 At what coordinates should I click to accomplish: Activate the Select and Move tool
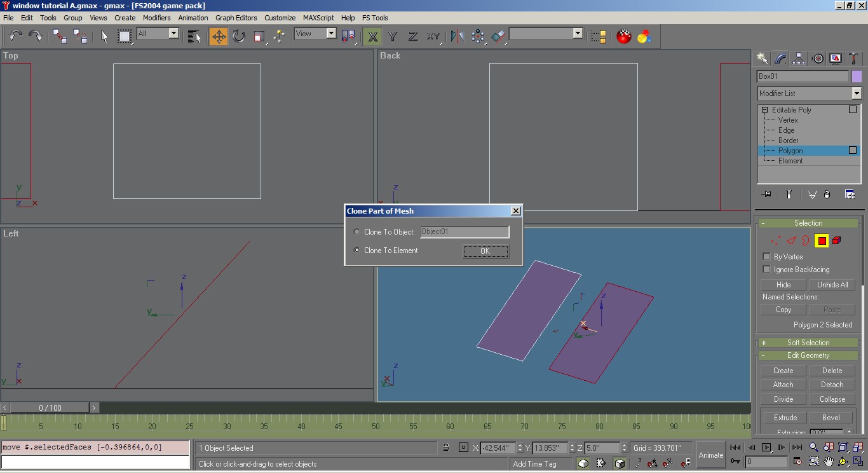[219, 36]
